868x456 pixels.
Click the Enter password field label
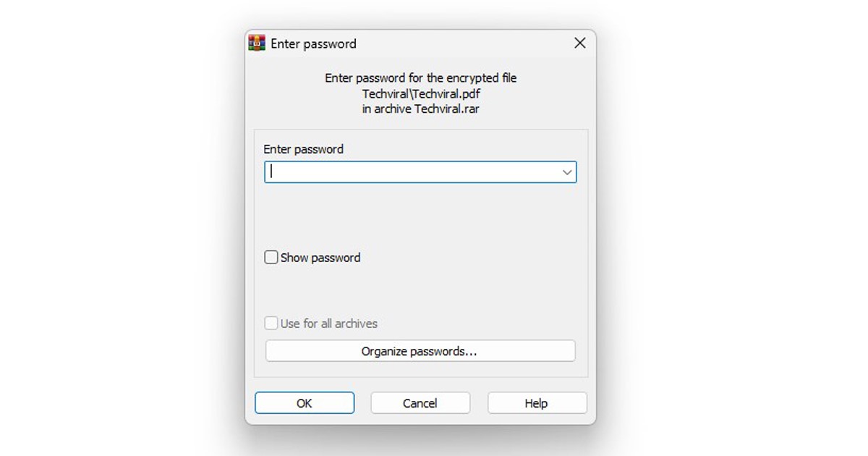(303, 149)
